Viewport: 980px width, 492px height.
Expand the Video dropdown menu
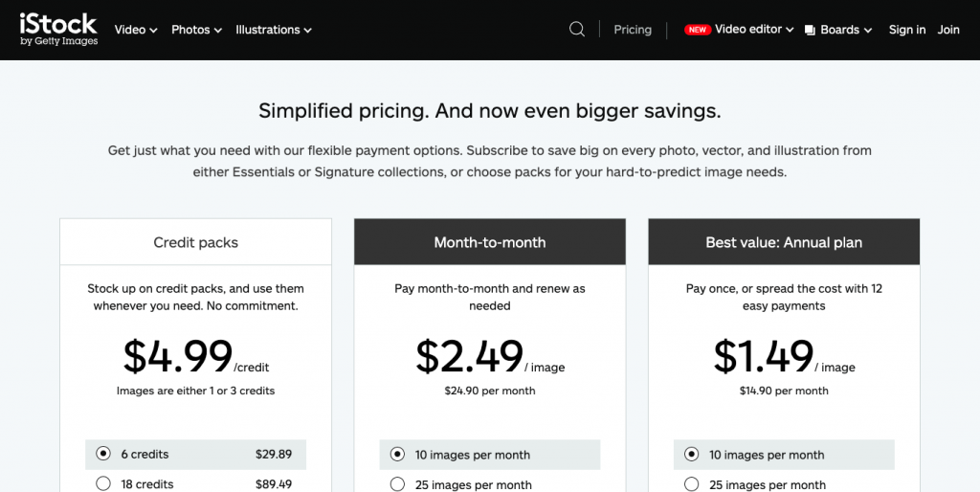coord(136,30)
